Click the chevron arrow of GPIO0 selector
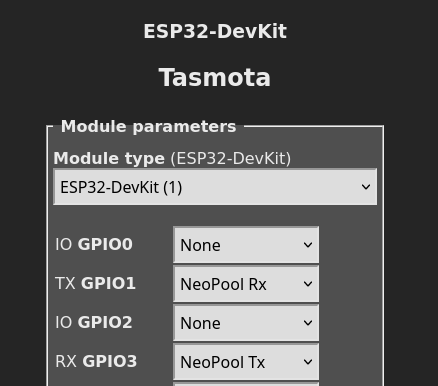438x386 pixels. (308, 245)
